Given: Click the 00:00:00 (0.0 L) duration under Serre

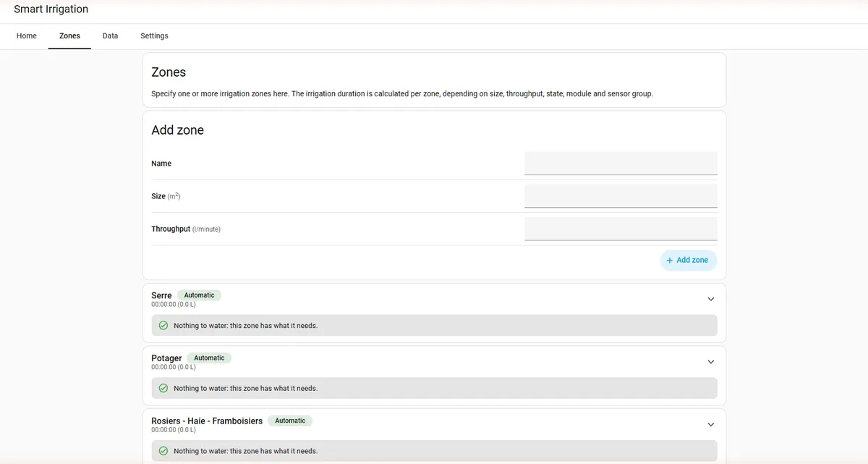Looking at the screenshot, I should tap(174, 305).
